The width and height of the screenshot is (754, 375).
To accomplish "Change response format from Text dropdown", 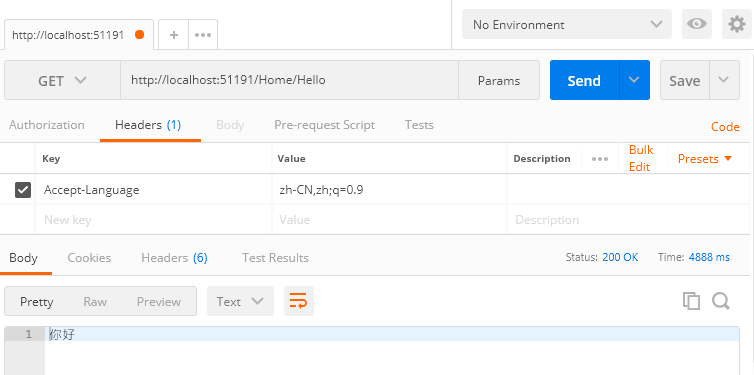I will pyautogui.click(x=240, y=301).
